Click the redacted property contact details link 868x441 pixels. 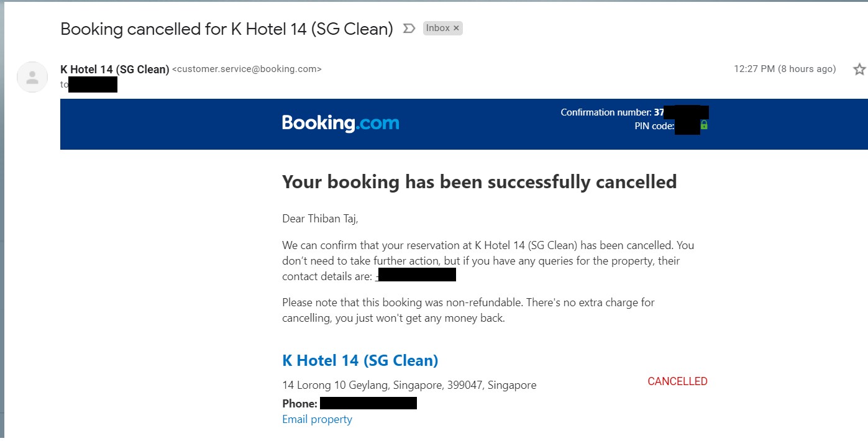416,275
